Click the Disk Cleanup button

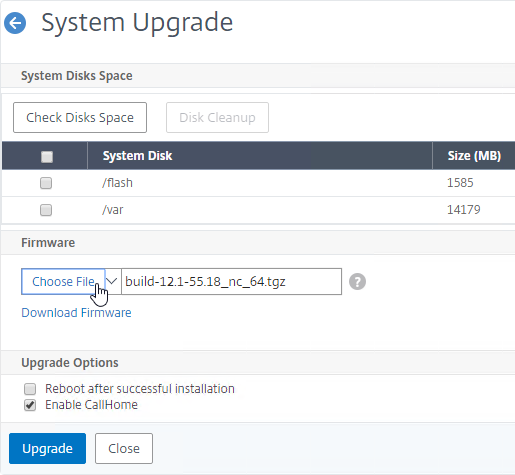click(217, 117)
